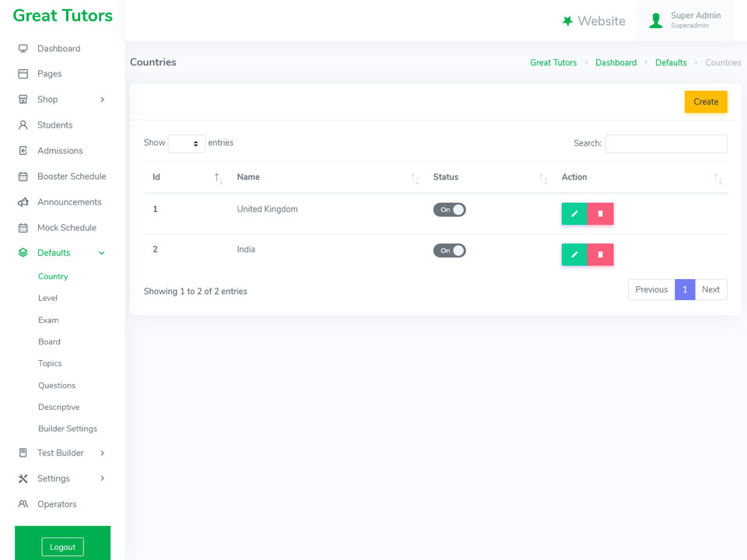Viewport: 747px width, 560px height.
Task: Click the Super Admin user avatar icon
Action: pyautogui.click(x=655, y=20)
